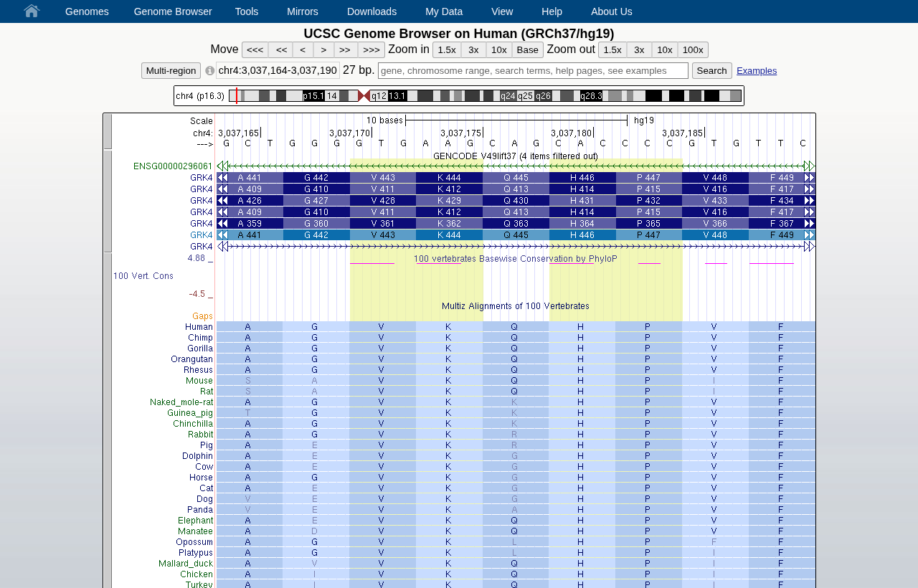This screenshot has width=918, height=588.
Task: Open 100 vertebrates Basewise Conservation by PhyloP title
Action: (x=516, y=259)
